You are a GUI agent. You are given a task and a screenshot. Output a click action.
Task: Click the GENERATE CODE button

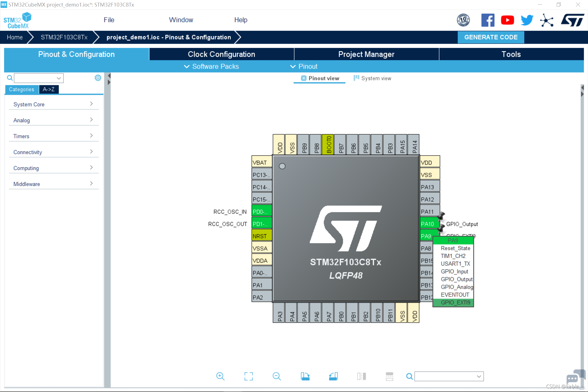pos(491,37)
